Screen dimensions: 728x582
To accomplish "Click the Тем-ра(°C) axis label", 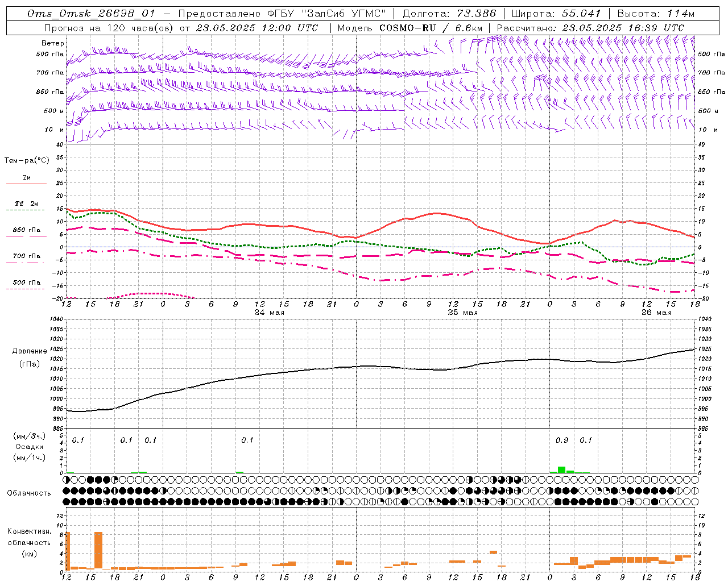I will click(27, 161).
